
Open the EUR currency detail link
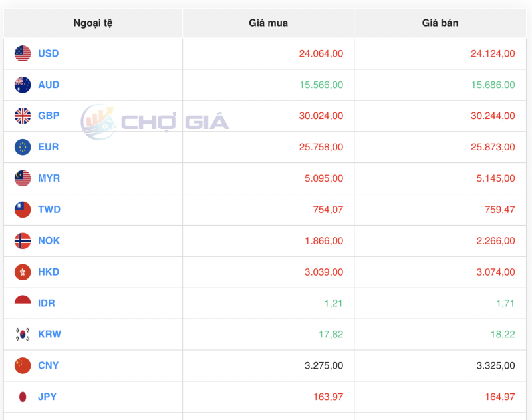coord(47,147)
